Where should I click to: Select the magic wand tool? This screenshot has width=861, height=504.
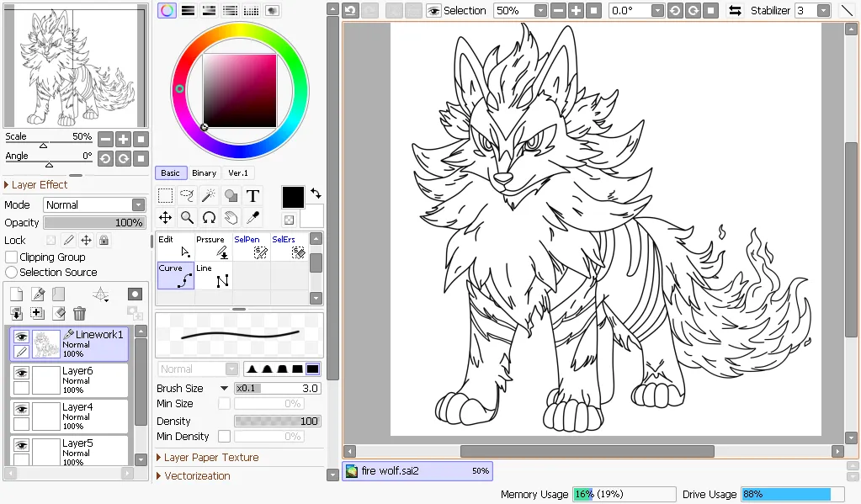pyautogui.click(x=209, y=195)
